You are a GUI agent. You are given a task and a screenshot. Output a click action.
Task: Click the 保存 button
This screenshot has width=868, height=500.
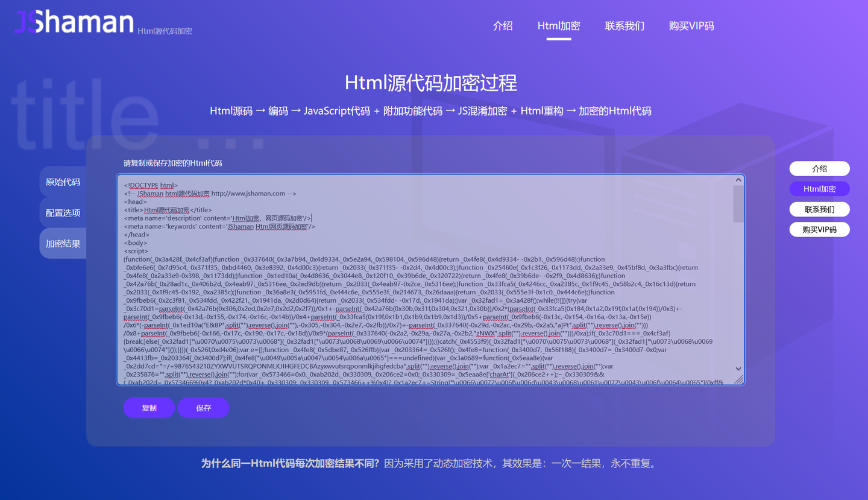pos(203,408)
